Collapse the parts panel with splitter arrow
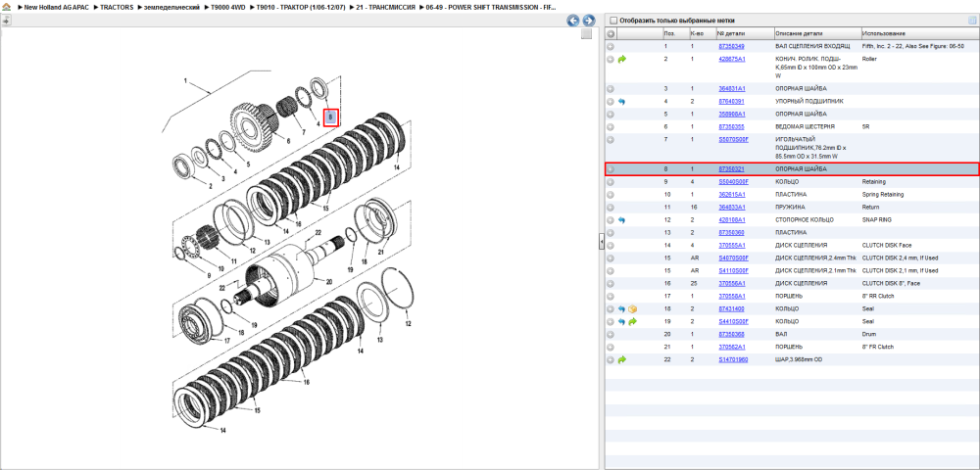 tap(601, 240)
